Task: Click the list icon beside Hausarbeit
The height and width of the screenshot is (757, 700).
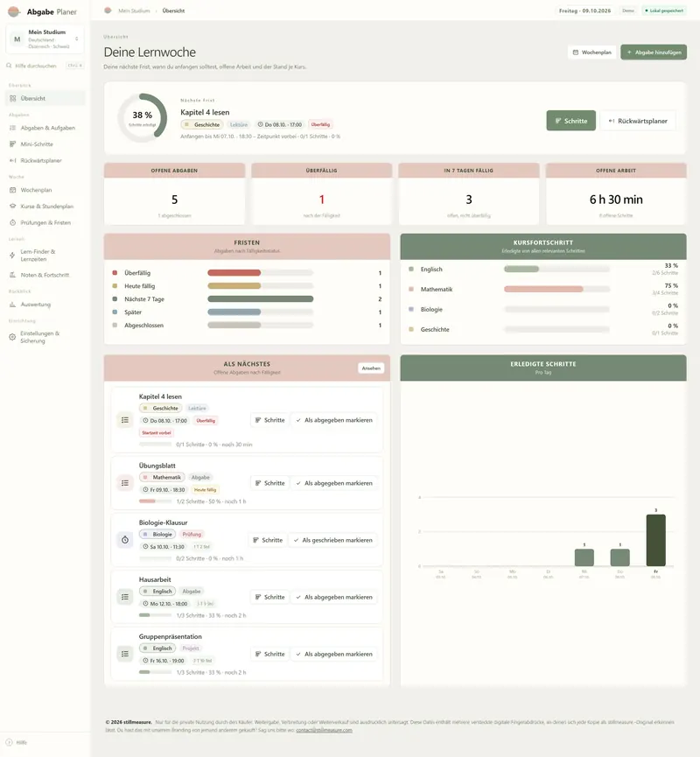Action: click(x=125, y=597)
